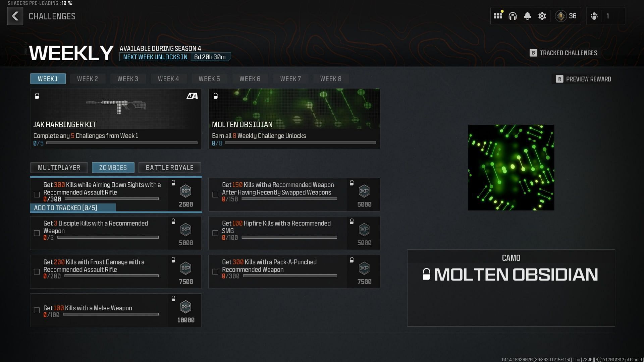Click the settings gear icon
The image size is (644, 362).
(542, 16)
